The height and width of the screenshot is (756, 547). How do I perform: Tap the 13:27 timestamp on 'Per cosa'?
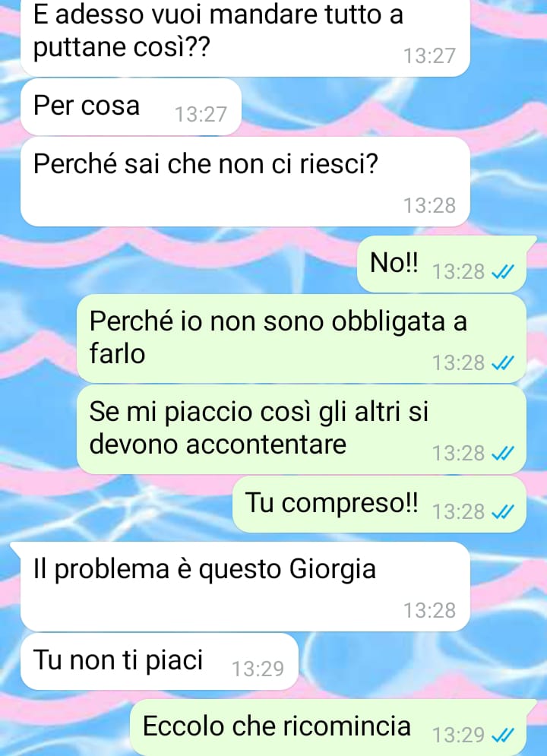pyautogui.click(x=201, y=115)
